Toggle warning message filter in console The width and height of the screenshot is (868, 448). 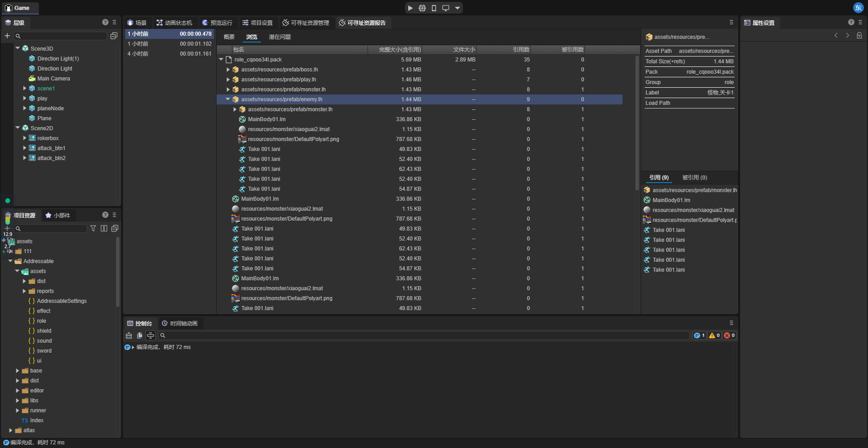pos(714,335)
